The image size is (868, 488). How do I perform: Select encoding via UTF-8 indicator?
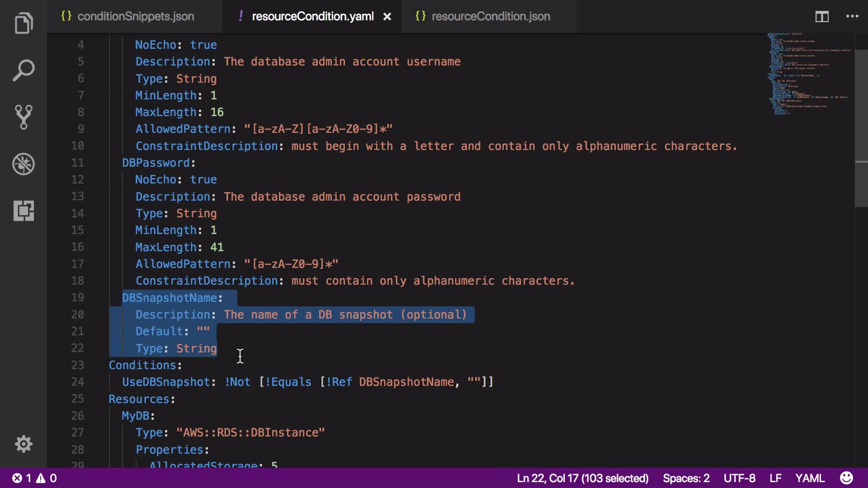tap(739, 478)
